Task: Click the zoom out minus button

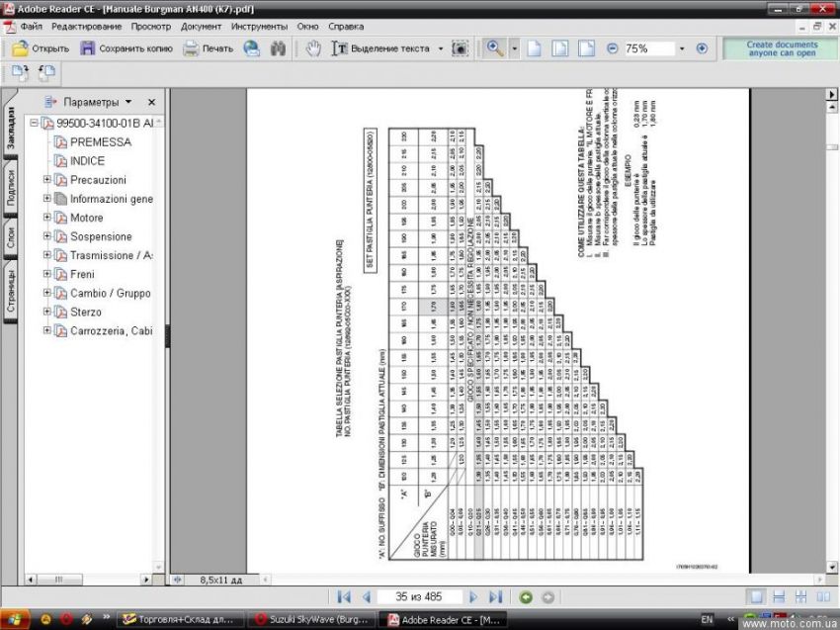Action: click(612, 47)
